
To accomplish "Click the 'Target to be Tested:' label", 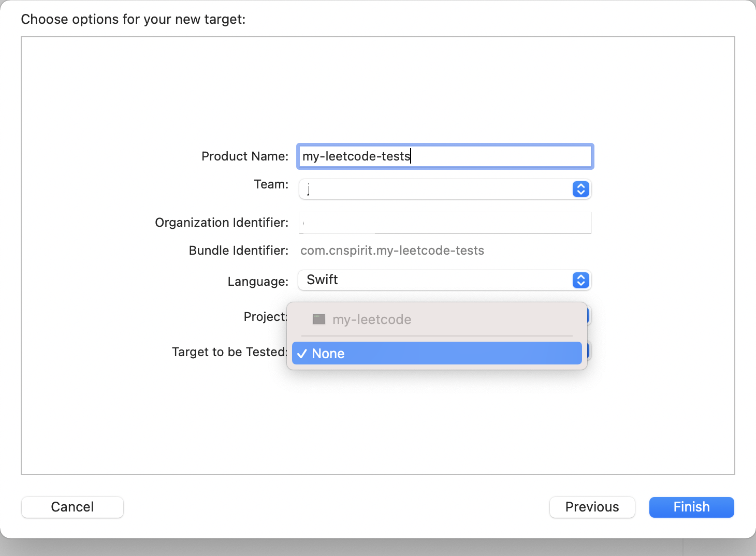I will click(x=230, y=352).
